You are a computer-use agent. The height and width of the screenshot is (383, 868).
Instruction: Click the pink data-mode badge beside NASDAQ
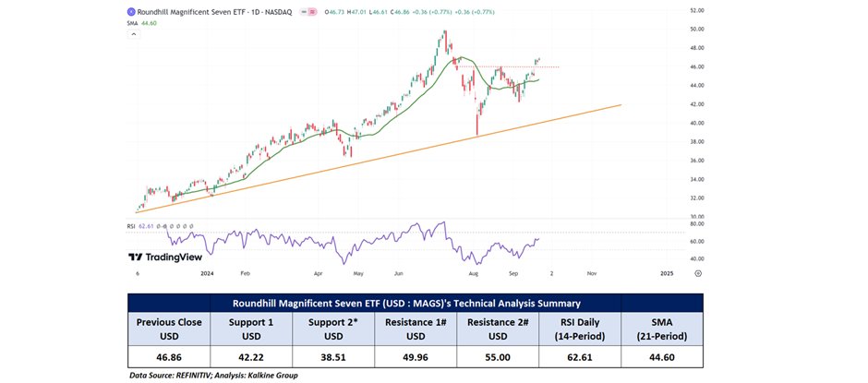point(312,12)
